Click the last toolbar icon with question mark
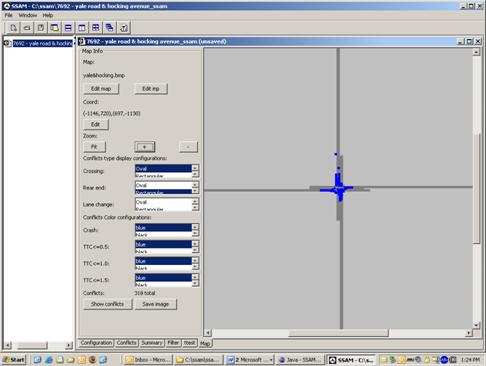This screenshot has height=366, width=486. pos(124,28)
